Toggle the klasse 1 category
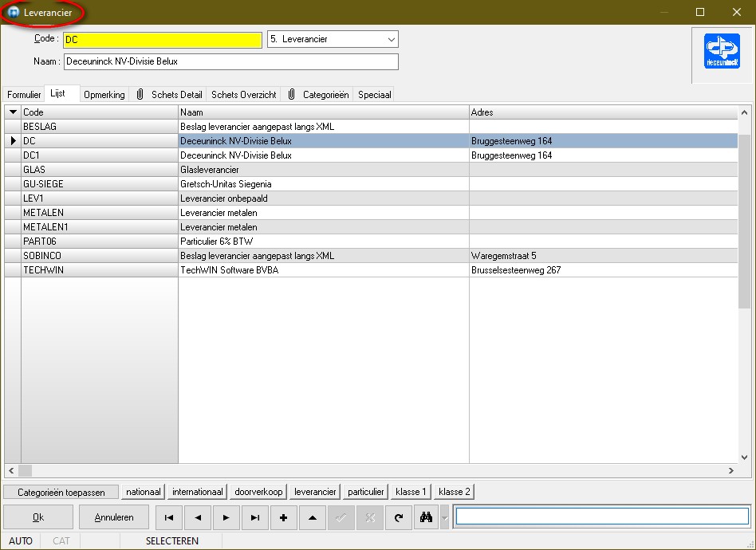The width and height of the screenshot is (756, 550). point(411,492)
